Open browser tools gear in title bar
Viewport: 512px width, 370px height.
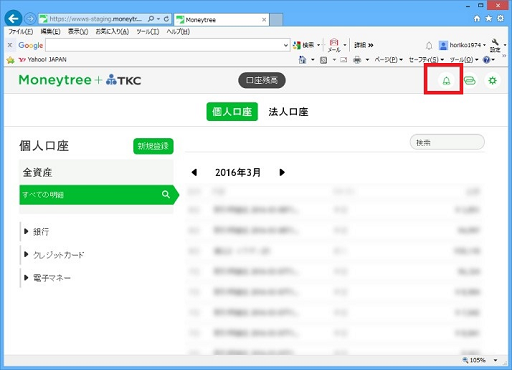click(x=500, y=18)
